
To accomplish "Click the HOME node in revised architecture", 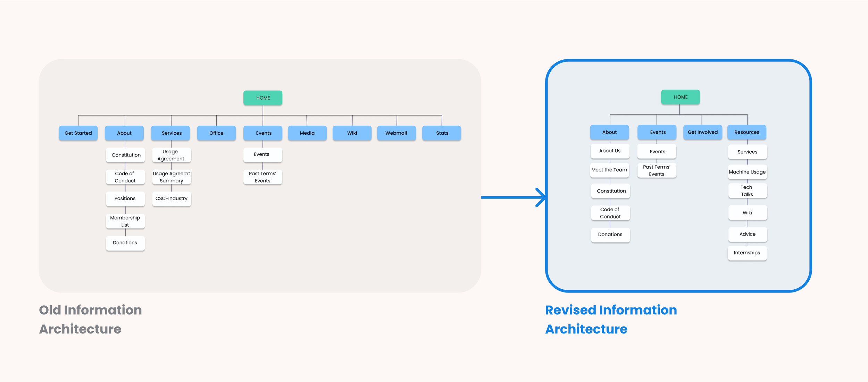I will tap(680, 97).
